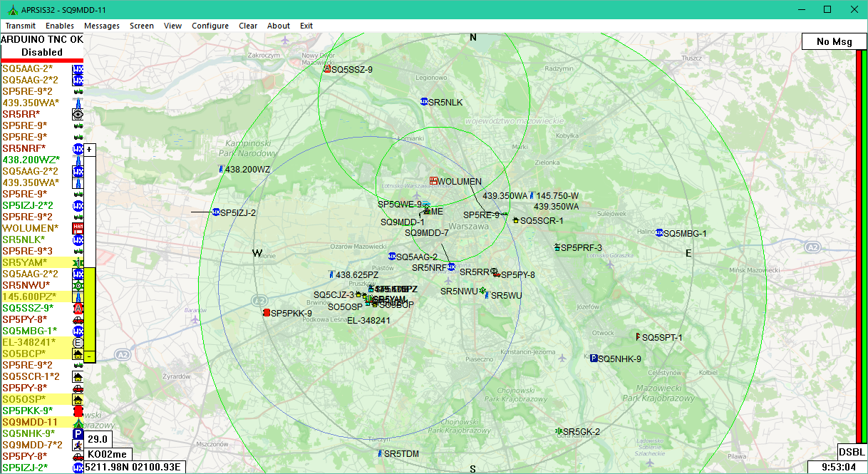Toggle the Disabled TNC status label

coord(42,52)
